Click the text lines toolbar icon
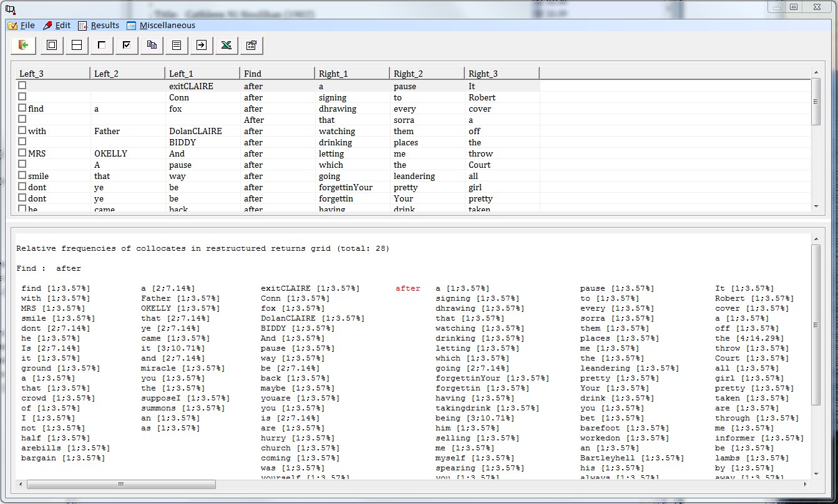This screenshot has width=838, height=504. [177, 45]
